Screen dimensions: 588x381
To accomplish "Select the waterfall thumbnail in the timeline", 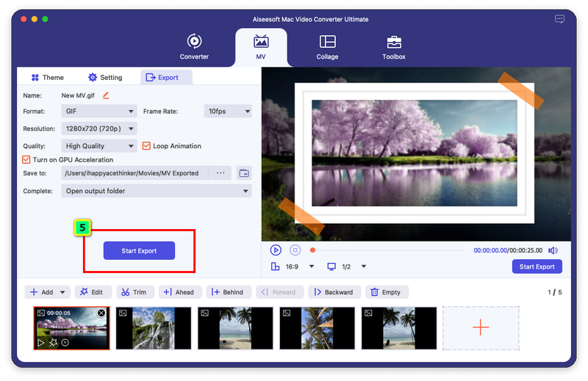I will (x=153, y=327).
